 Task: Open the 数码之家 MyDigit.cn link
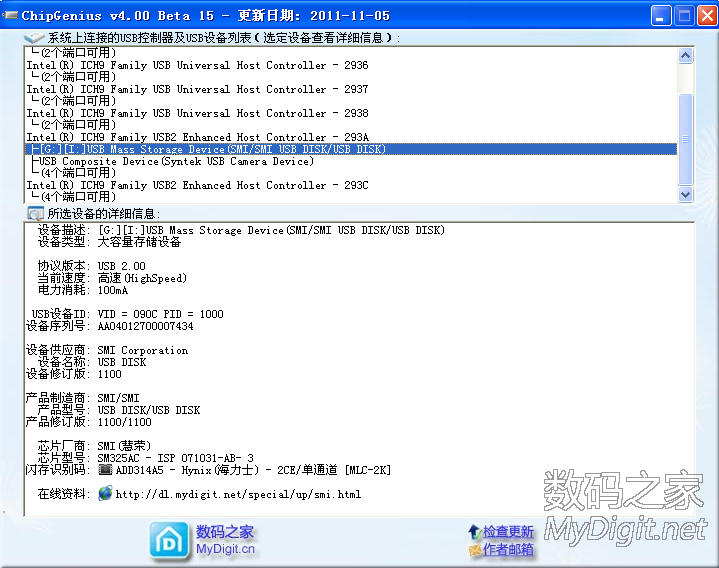point(225,540)
